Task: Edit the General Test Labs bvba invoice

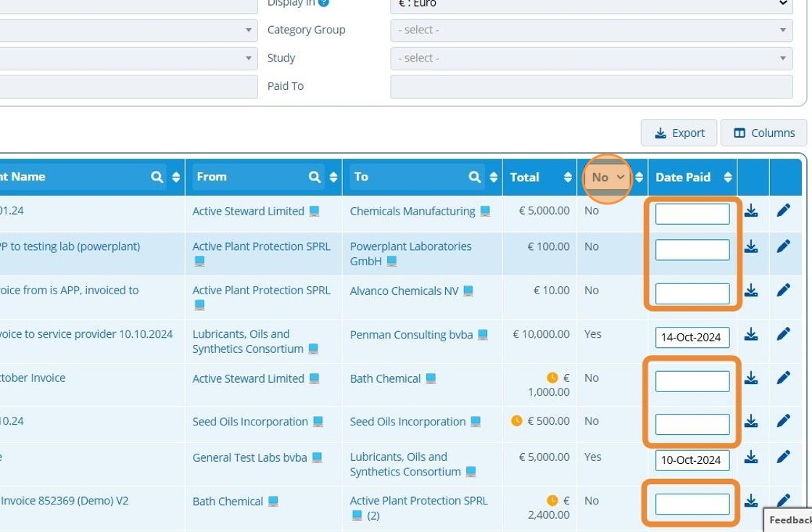Action: 783,457
